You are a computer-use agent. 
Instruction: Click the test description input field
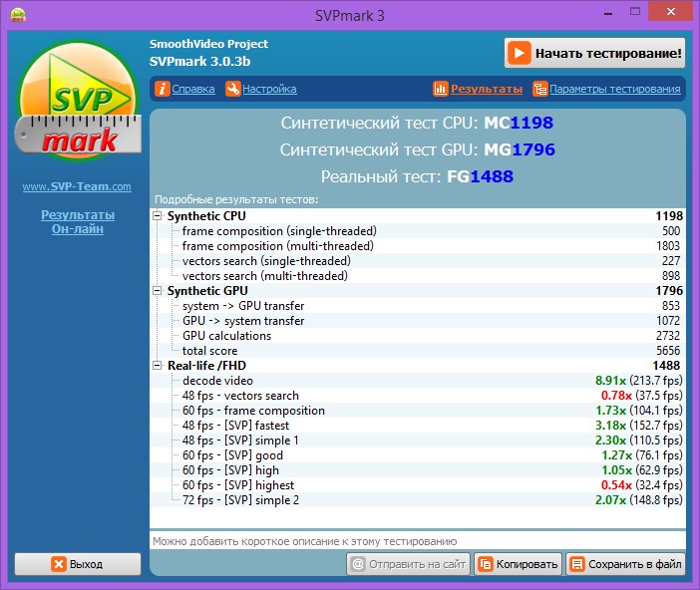click(418, 541)
